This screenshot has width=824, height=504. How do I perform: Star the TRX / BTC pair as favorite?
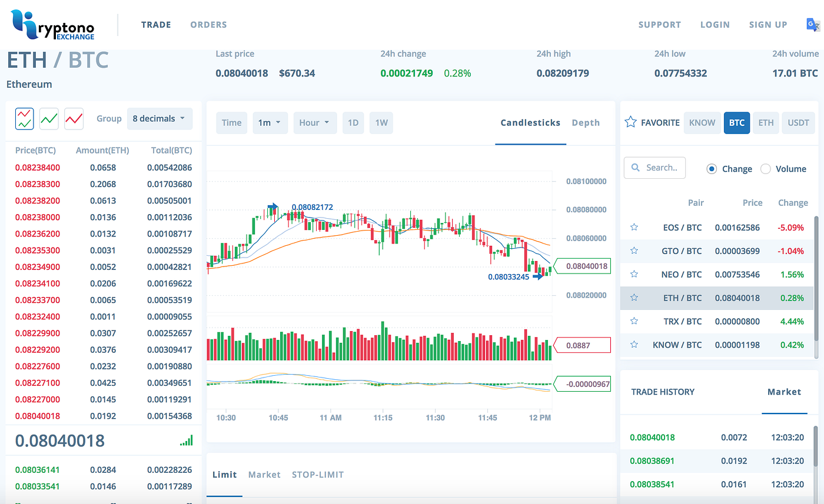[634, 321]
